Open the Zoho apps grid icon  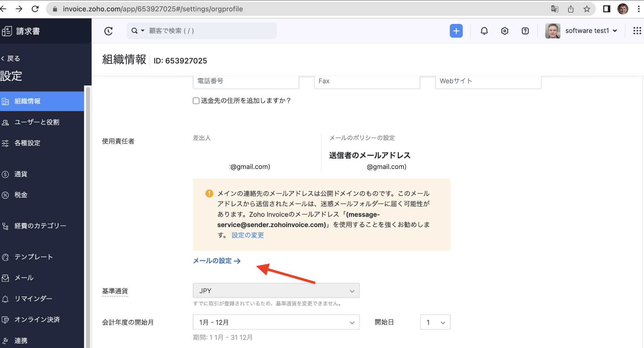click(637, 31)
